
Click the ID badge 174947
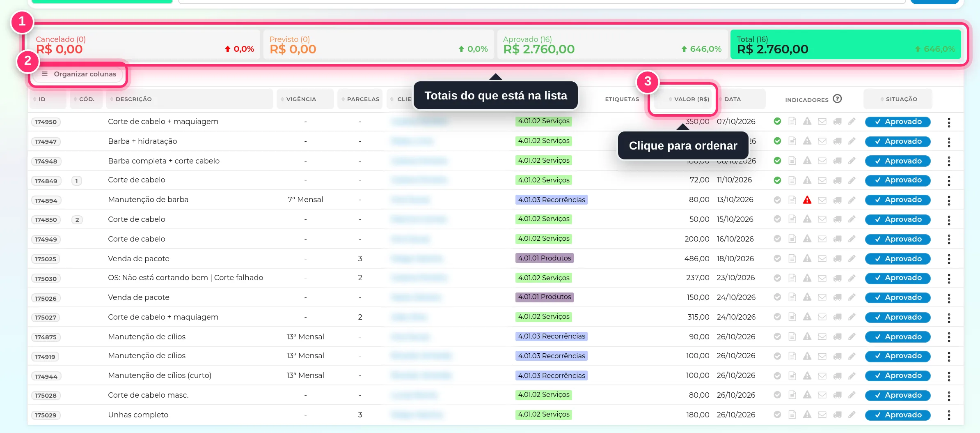click(46, 141)
